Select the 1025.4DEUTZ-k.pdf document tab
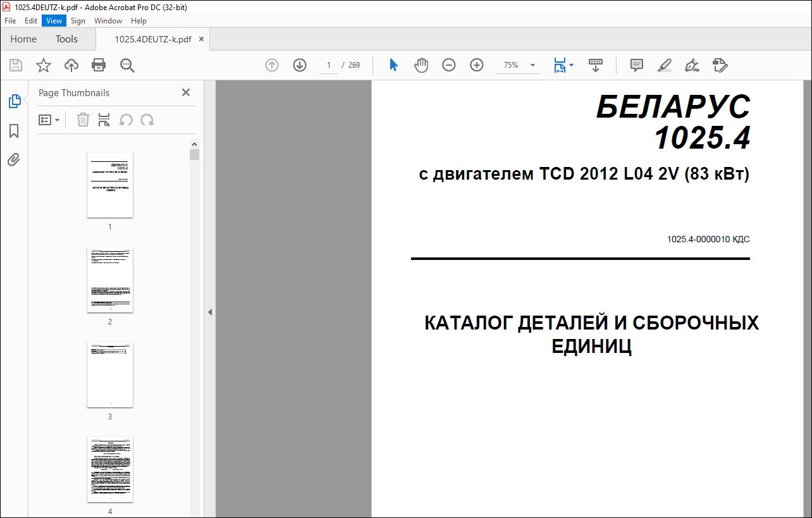This screenshot has height=518, width=812. tap(152, 39)
